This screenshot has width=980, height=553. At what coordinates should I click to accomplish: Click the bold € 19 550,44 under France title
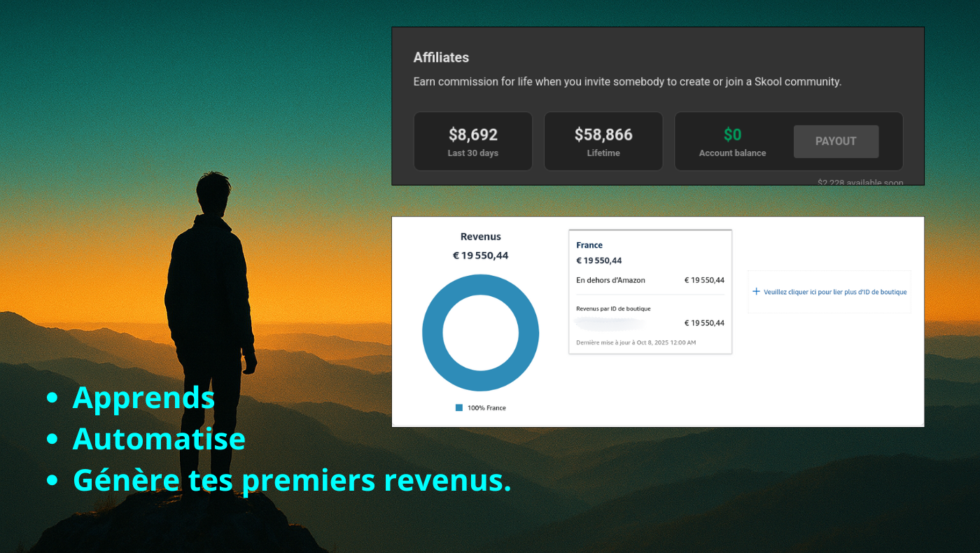tap(599, 260)
